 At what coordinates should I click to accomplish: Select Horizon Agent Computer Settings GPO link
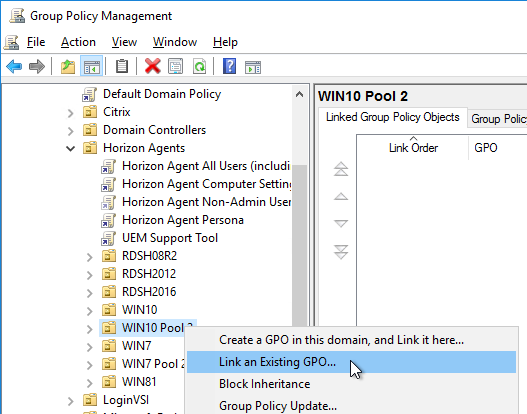[x=206, y=184]
